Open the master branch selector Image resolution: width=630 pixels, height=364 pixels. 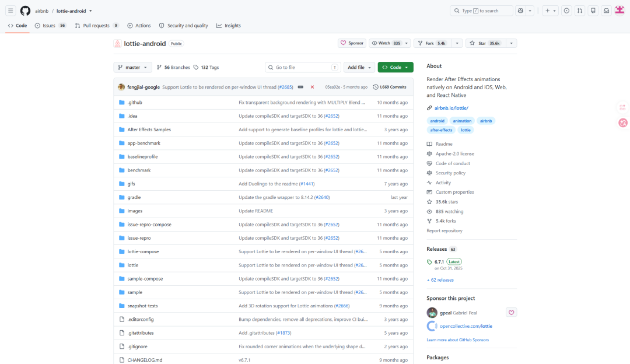click(x=133, y=68)
